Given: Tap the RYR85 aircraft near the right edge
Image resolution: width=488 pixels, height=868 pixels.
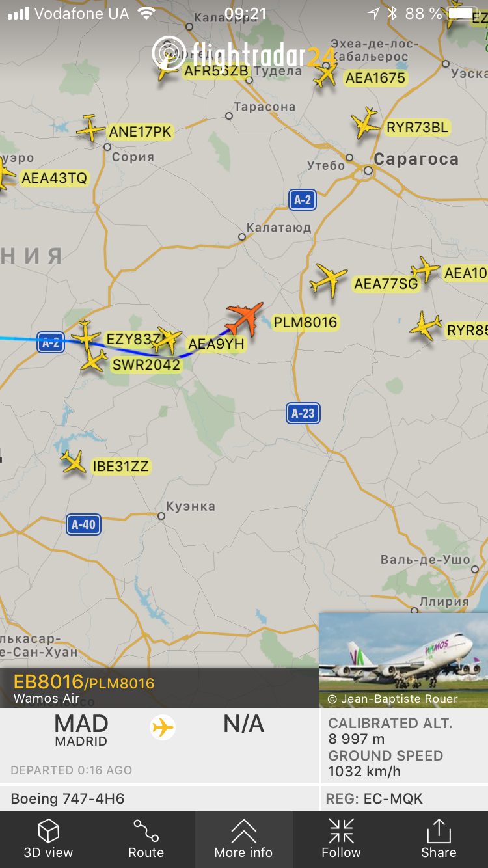Looking at the screenshot, I should (x=426, y=326).
